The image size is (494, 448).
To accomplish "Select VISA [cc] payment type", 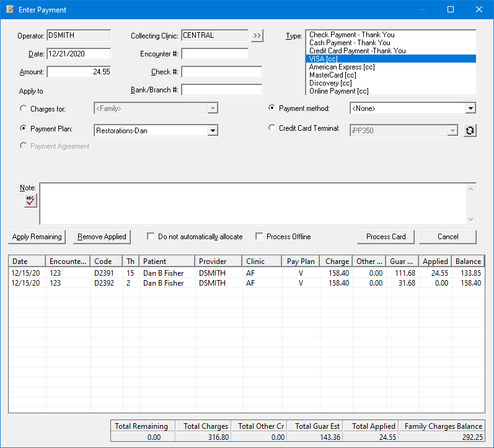I will click(x=390, y=59).
